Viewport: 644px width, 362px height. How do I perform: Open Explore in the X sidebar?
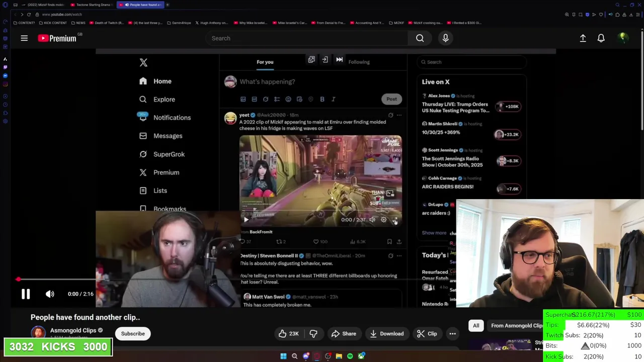point(157,100)
